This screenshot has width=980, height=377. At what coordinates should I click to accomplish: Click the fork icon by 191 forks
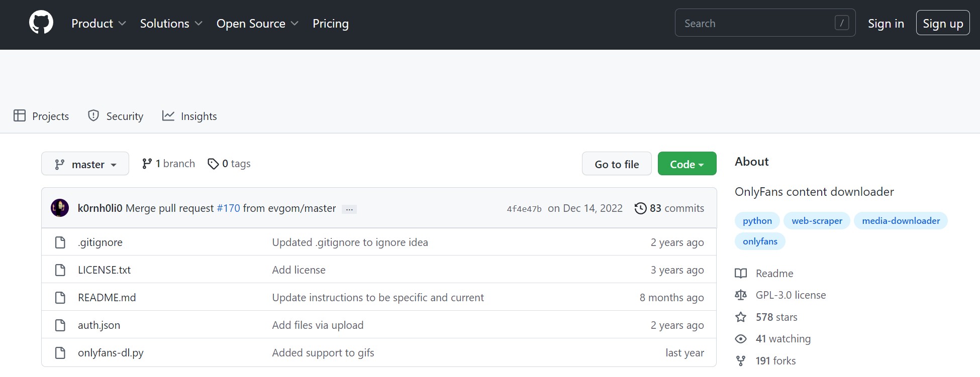pyautogui.click(x=741, y=361)
